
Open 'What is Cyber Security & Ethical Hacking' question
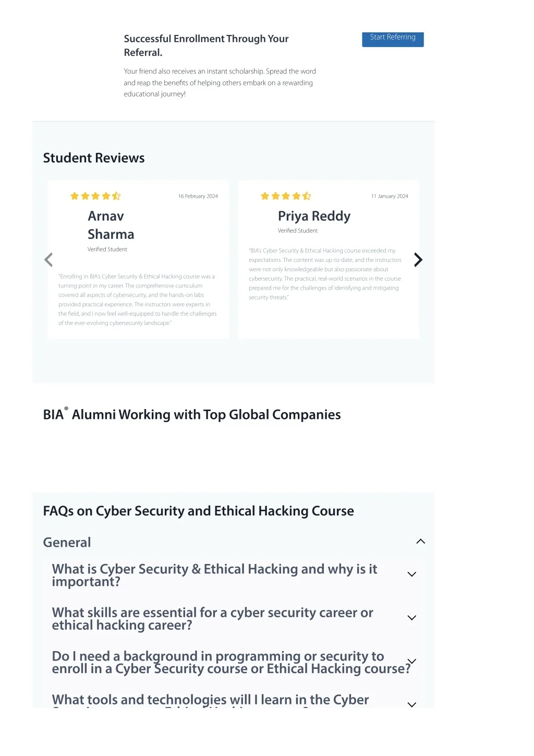(214, 575)
